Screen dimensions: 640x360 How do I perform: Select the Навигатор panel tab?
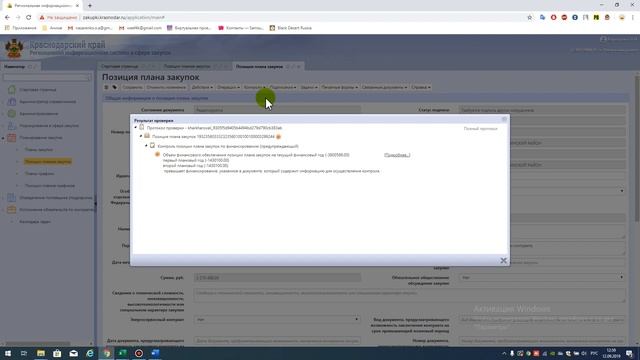point(15,66)
